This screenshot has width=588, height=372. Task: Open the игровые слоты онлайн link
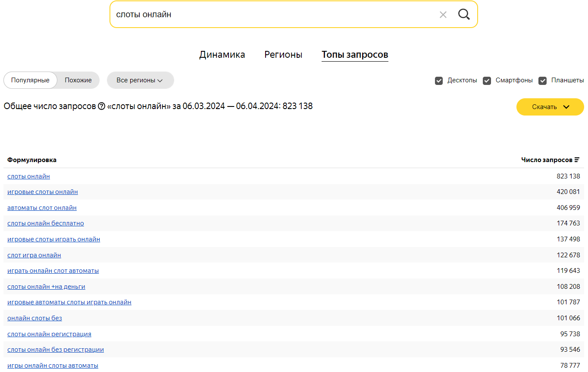coord(43,192)
